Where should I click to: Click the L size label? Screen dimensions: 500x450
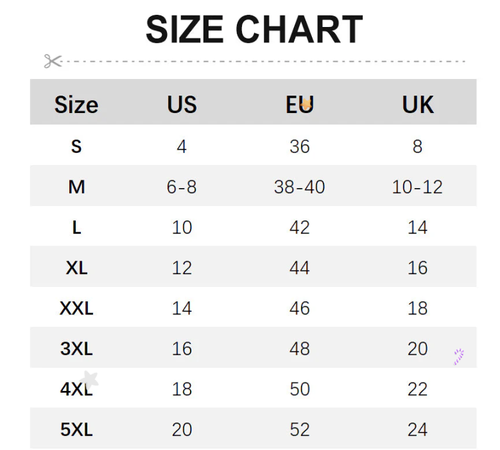click(77, 227)
